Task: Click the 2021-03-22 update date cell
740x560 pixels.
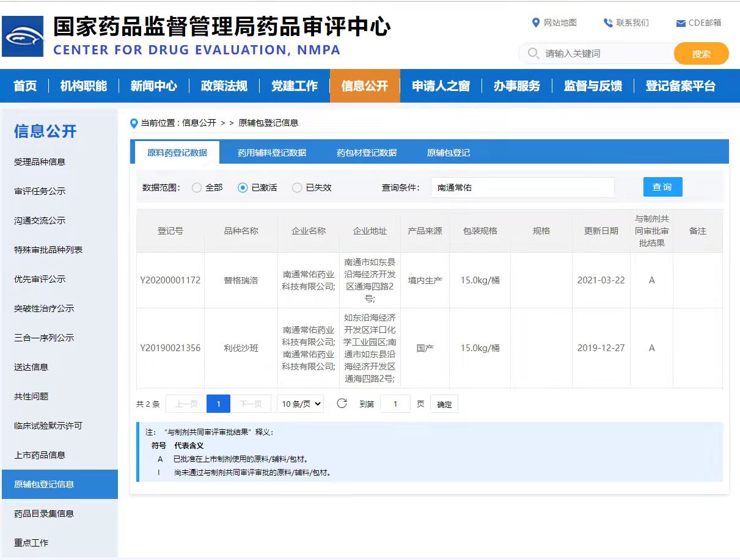Action: (x=601, y=280)
